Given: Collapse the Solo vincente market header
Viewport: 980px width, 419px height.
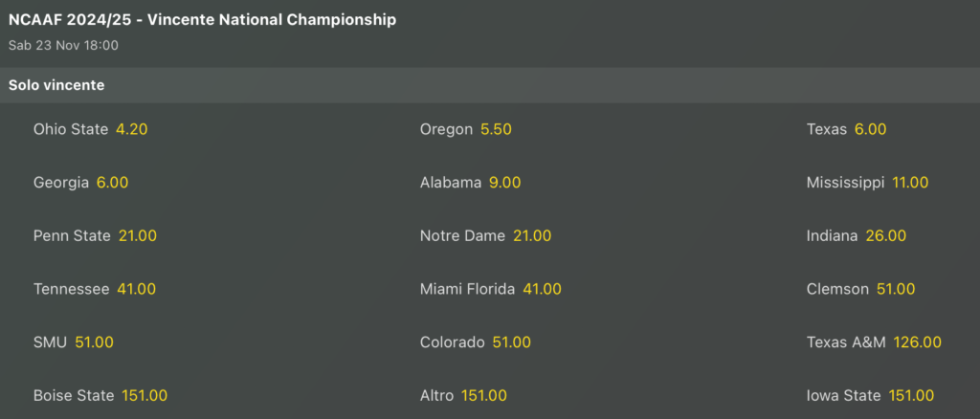Looking at the screenshot, I should 490,85.
